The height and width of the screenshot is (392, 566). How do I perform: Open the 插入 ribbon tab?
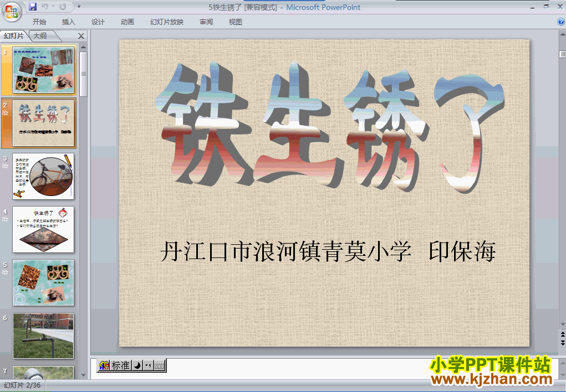69,22
